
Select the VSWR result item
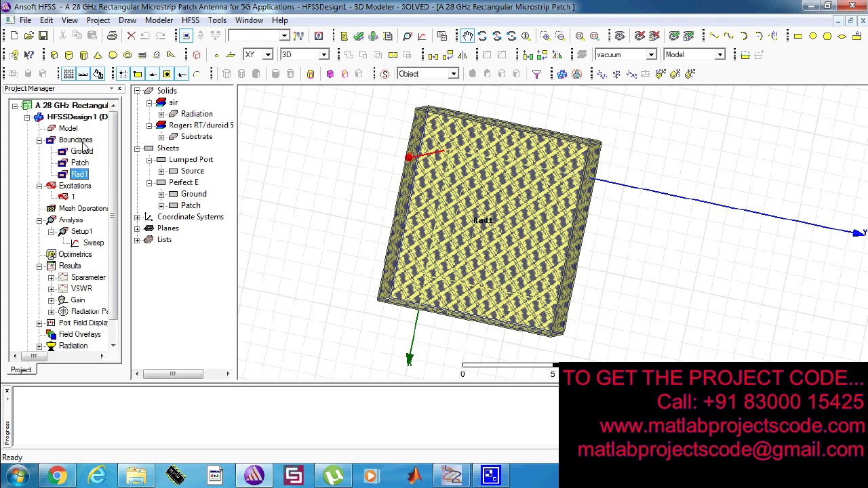[x=81, y=288]
